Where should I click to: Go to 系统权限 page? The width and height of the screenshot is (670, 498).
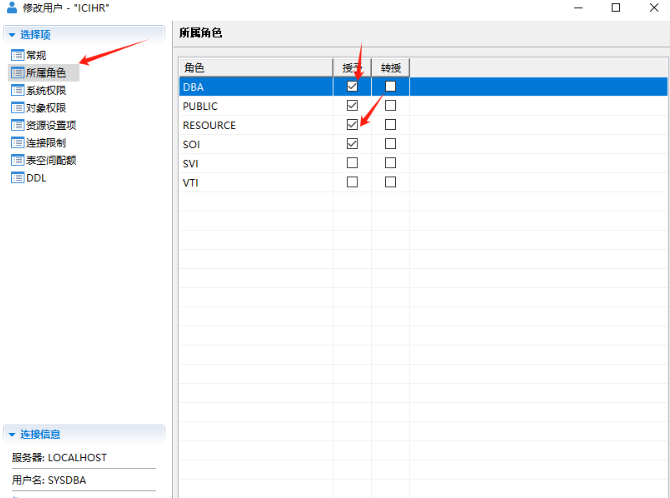click(x=46, y=90)
